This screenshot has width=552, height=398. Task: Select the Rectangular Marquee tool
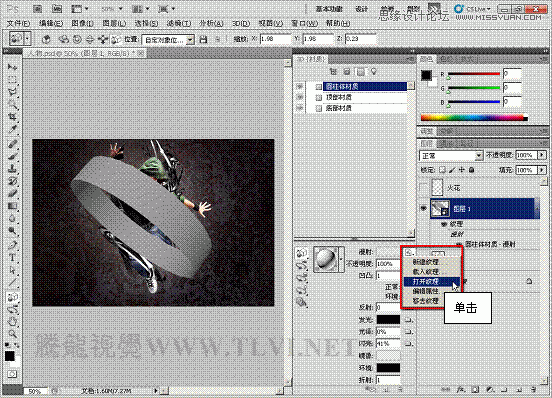[12, 80]
